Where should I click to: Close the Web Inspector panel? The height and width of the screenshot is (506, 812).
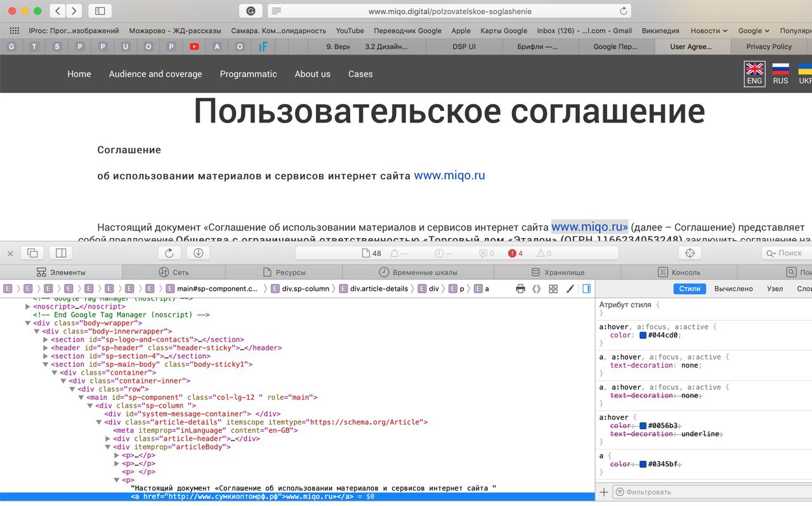(x=10, y=253)
